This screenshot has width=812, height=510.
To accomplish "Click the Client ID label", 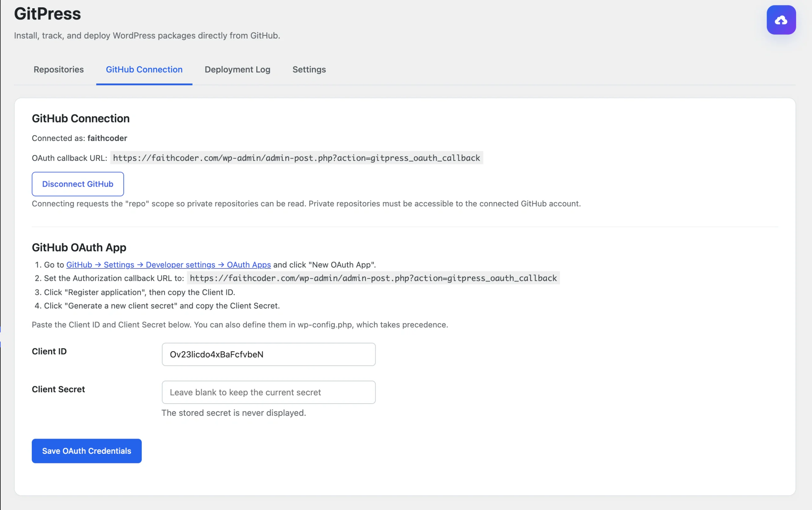I will click(x=49, y=351).
